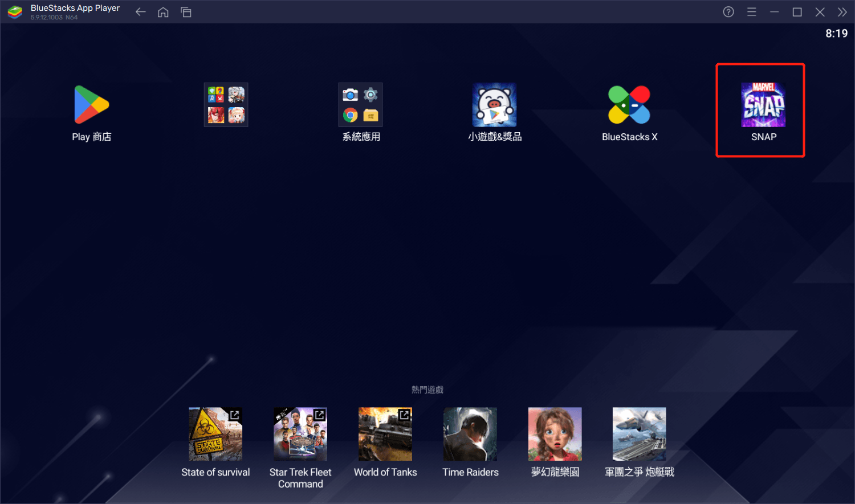Click the BlueStacks App Player title text
The image size is (855, 504).
click(x=75, y=8)
